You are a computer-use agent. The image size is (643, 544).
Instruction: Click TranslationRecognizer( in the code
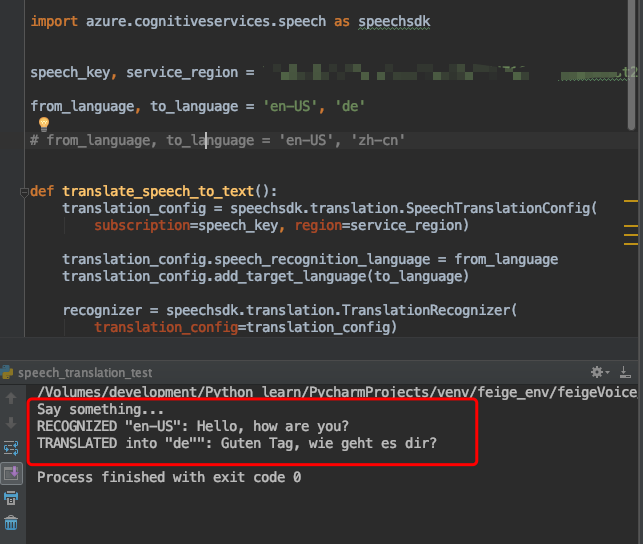point(429,310)
